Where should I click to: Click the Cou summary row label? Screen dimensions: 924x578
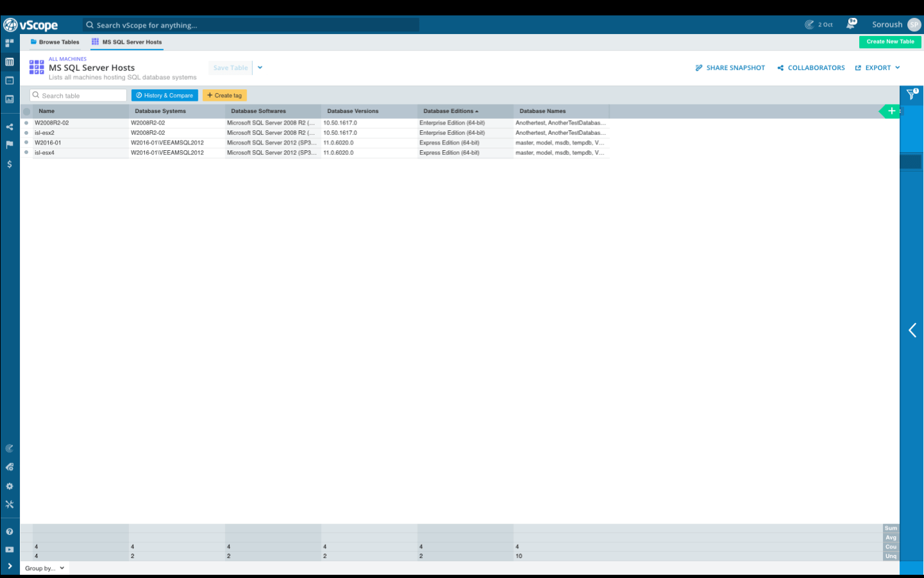click(x=891, y=547)
